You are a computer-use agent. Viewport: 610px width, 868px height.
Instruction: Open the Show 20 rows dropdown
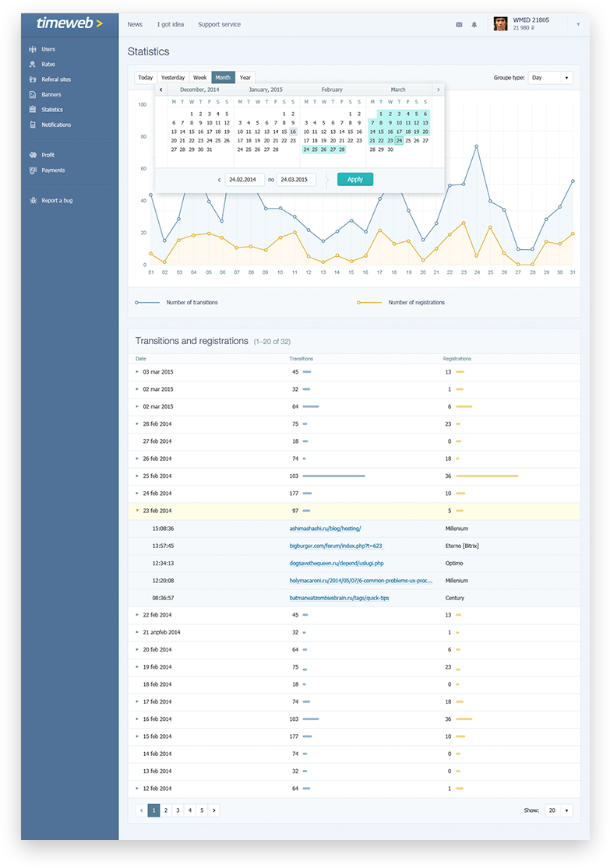pos(559,810)
